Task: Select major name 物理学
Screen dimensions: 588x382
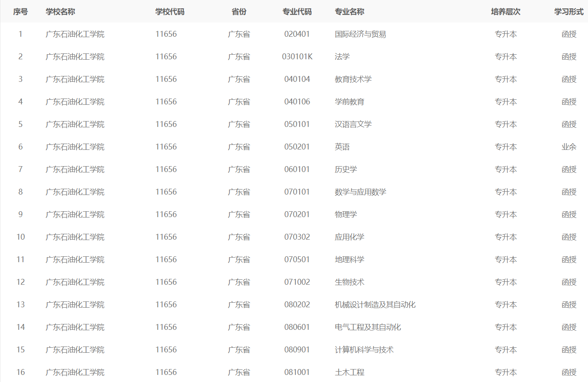Action: [346, 215]
